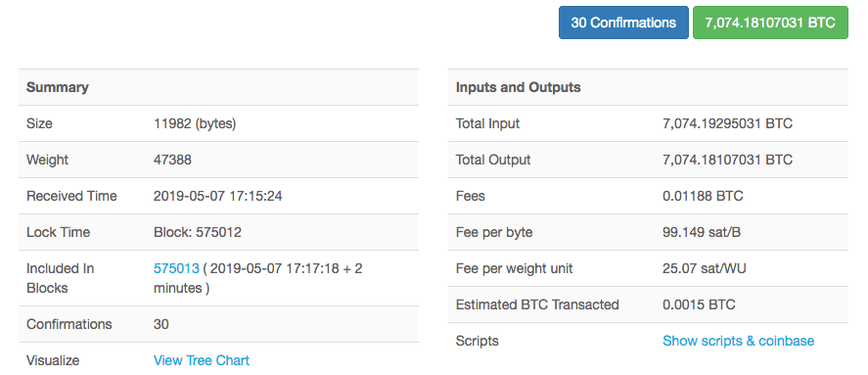Click the Received Time value 2019-05-07 17:15:24
868x375 pixels.
(217, 196)
